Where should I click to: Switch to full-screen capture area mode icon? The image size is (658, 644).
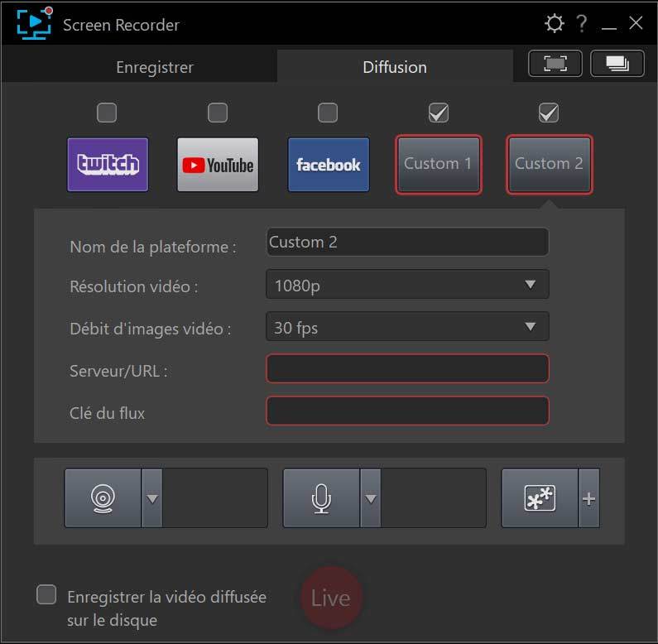tap(555, 64)
